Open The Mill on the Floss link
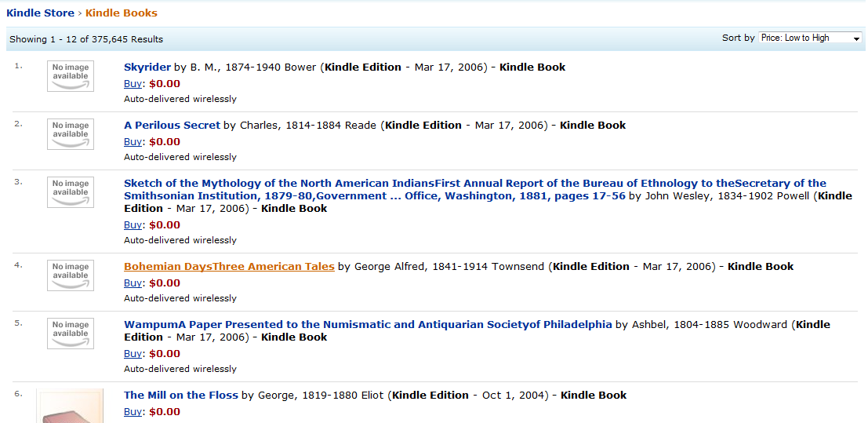The width and height of the screenshot is (868, 423). point(181,396)
